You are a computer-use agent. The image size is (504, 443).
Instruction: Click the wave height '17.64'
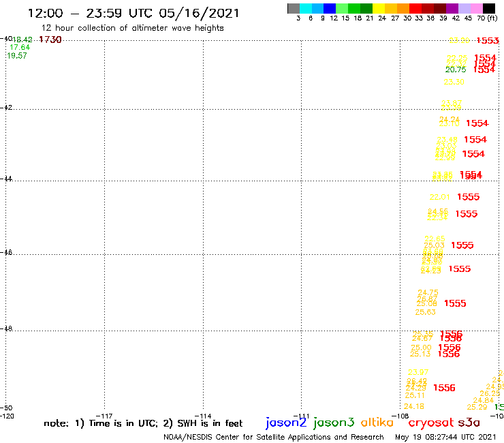(x=20, y=47)
